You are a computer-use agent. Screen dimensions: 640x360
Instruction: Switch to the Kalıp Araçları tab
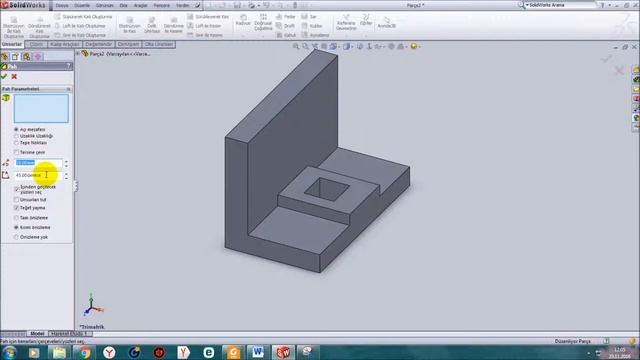pyautogui.click(x=65, y=44)
